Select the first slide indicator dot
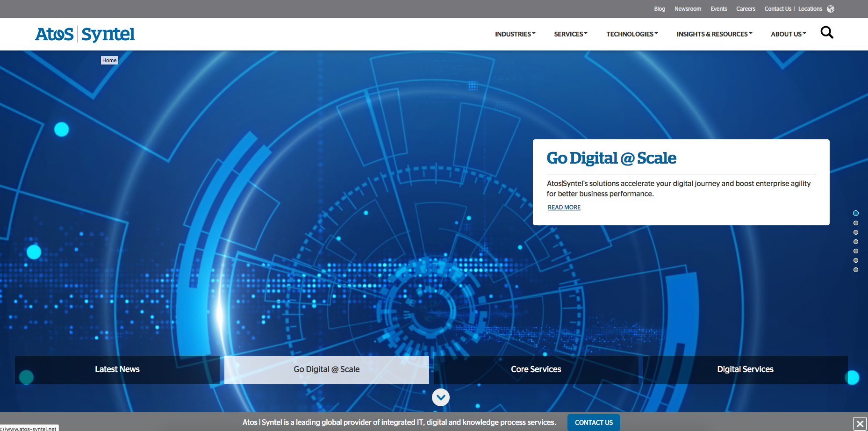 click(856, 213)
